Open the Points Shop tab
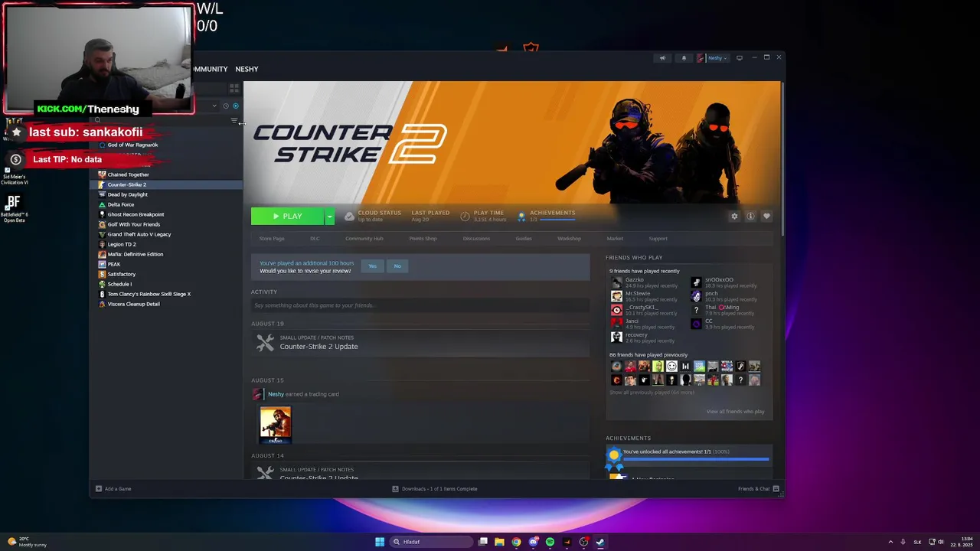Screen dimensions: 980x551 pyautogui.click(x=423, y=239)
